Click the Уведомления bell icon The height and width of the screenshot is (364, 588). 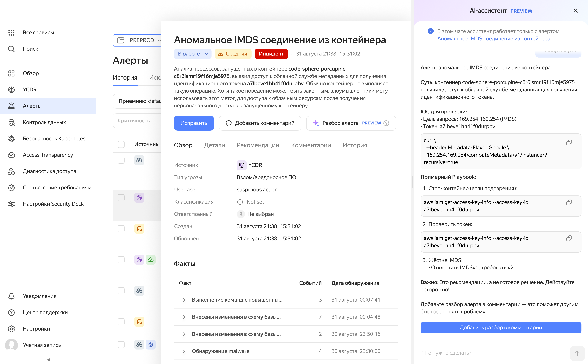[11, 296]
